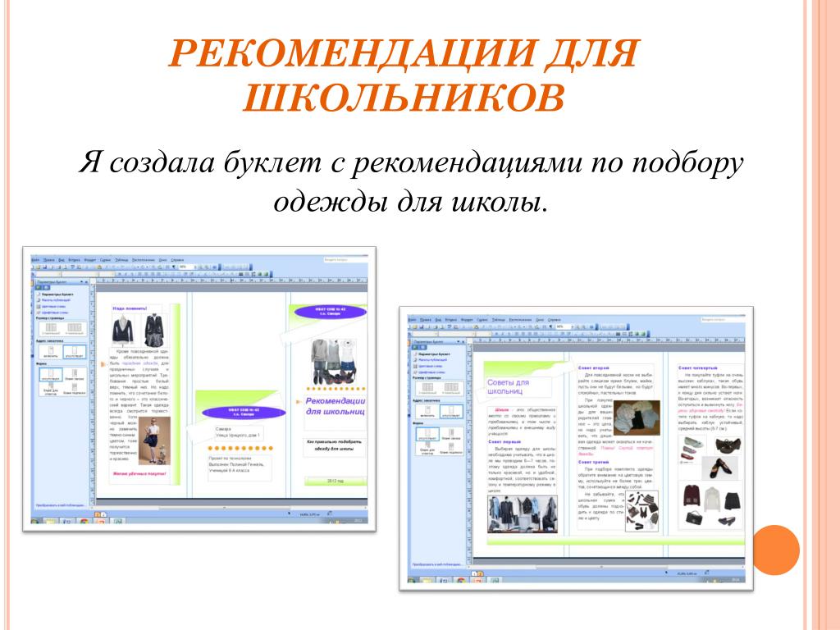Click 'Преобразовать в веб-публикацию' link, right screenshot
The height and width of the screenshot is (630, 840).
pos(436,564)
